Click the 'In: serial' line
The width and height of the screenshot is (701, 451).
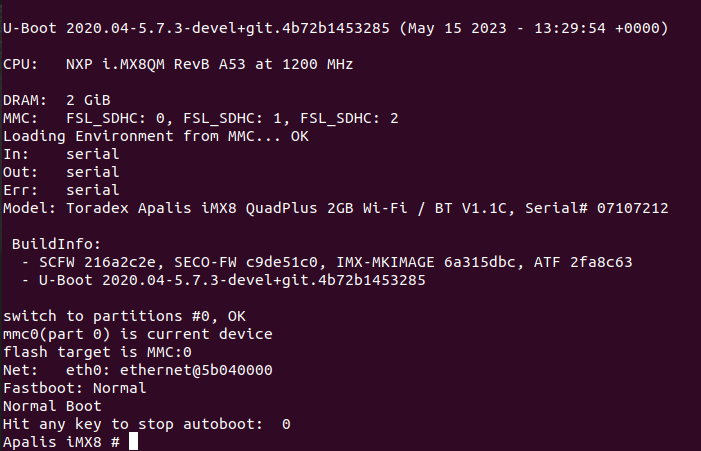tap(61, 154)
